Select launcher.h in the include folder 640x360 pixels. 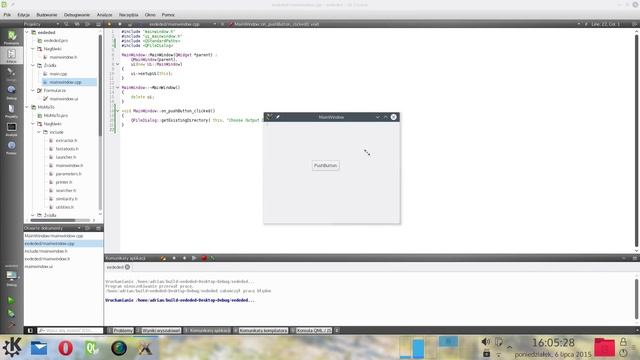[66, 157]
